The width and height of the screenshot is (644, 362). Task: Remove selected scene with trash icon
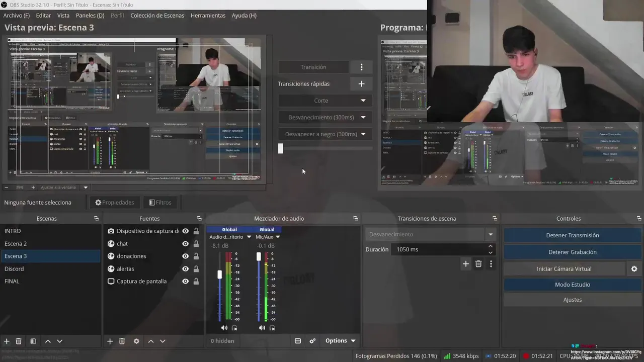19,341
